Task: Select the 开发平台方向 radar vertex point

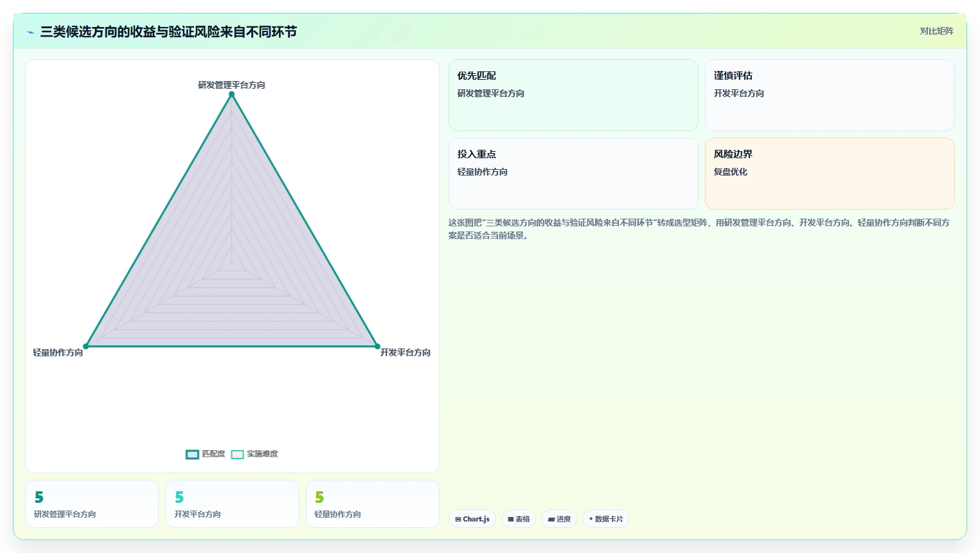Action: 377,347
